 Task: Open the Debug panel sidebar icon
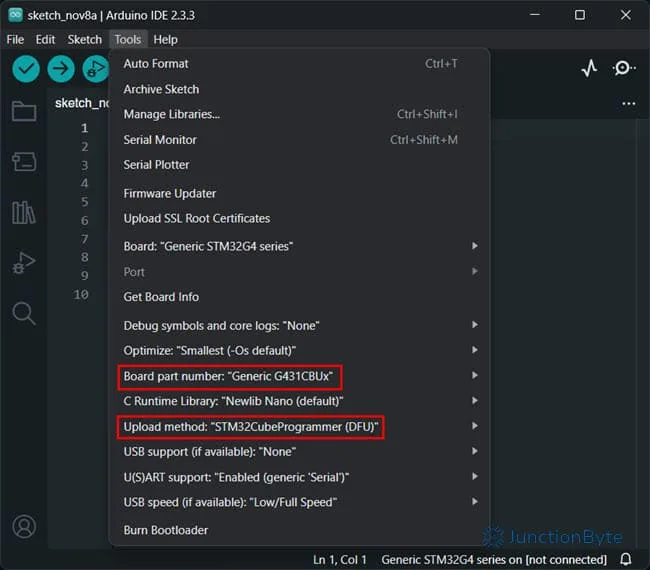pos(24,263)
